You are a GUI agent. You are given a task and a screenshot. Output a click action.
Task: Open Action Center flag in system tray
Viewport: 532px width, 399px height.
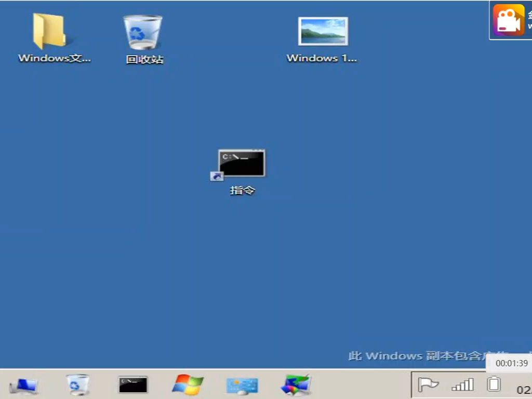(428, 385)
